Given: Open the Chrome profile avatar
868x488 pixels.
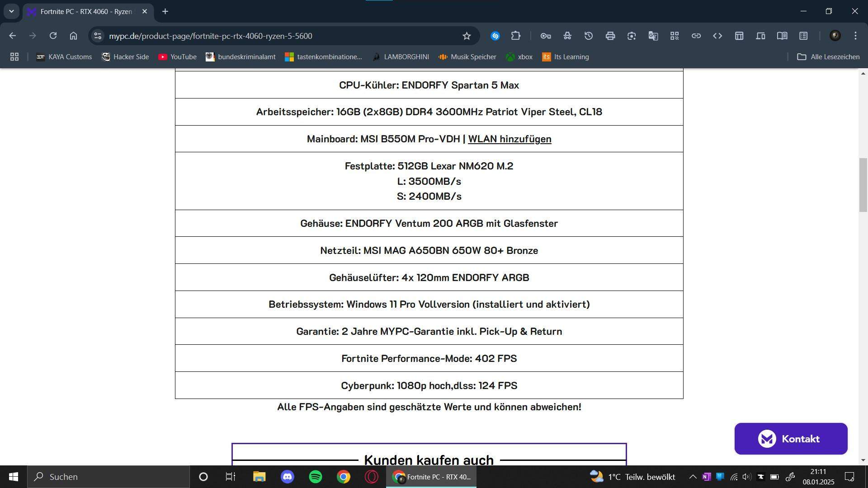Looking at the screenshot, I should pos(835,36).
